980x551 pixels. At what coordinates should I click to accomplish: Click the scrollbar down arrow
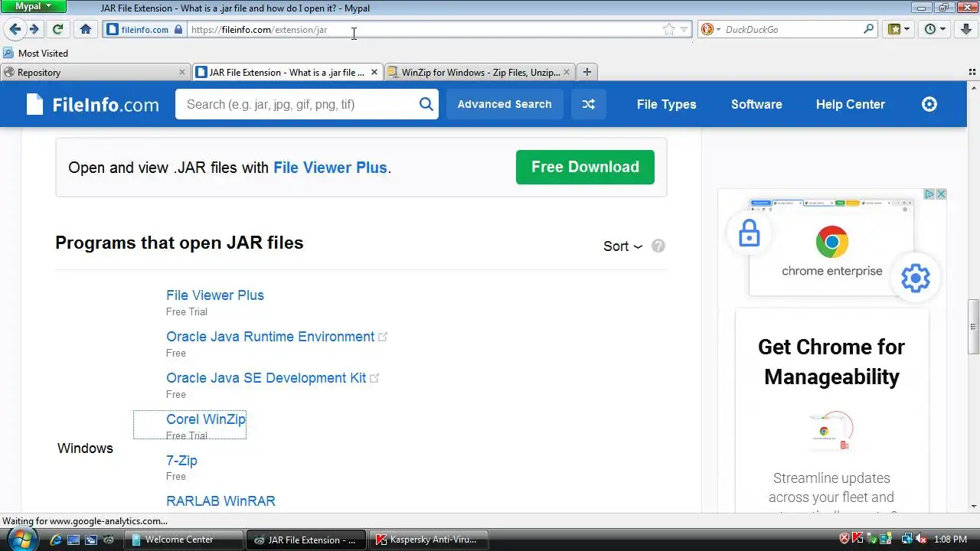click(x=973, y=506)
